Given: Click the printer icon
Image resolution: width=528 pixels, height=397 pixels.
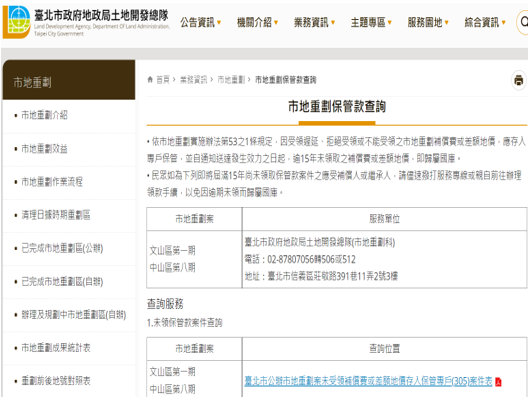Looking at the screenshot, I should [519, 80].
